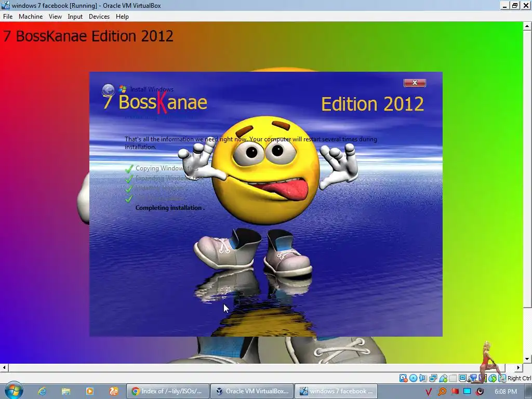The height and width of the screenshot is (399, 532).
Task: Click the Right Ctrl host key label
Action: click(x=519, y=378)
